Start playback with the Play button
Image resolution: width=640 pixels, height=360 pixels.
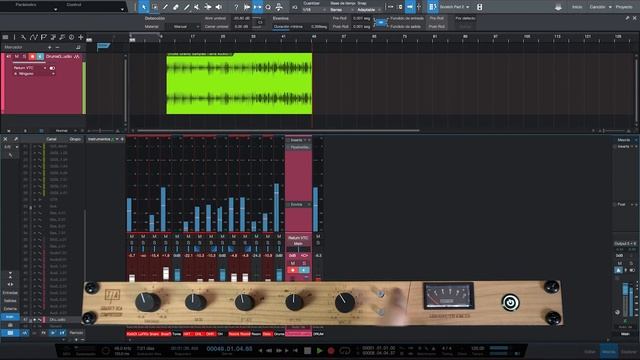(319, 350)
